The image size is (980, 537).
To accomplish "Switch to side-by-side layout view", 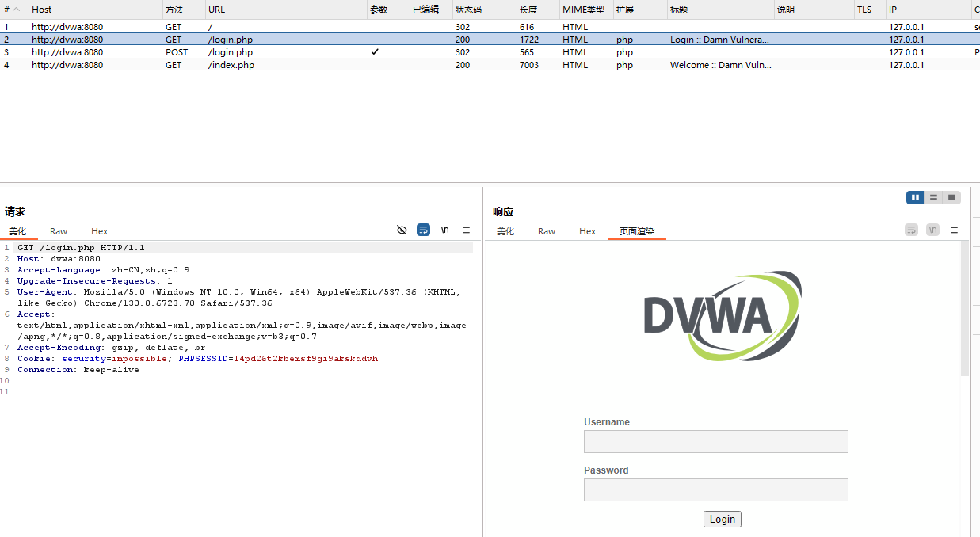I will click(915, 197).
